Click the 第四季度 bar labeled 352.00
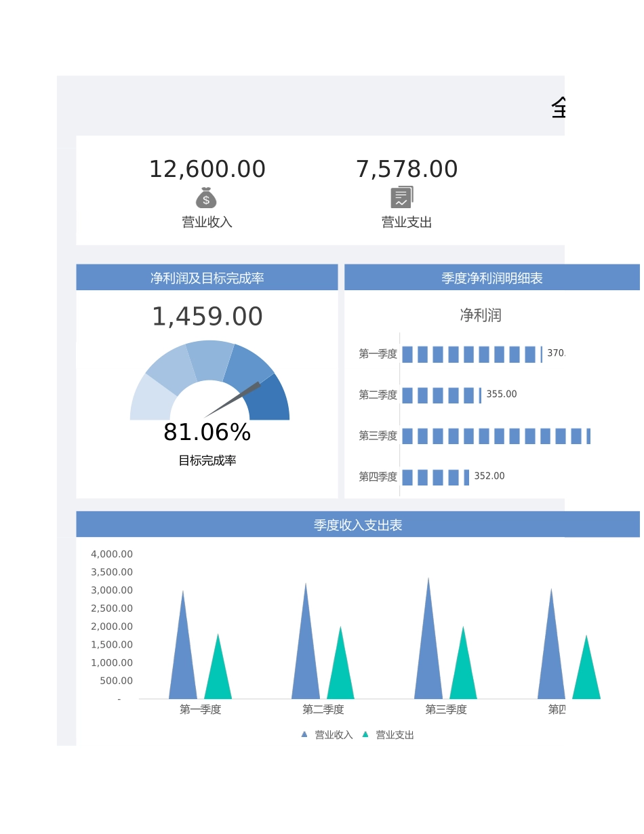This screenshot has height=834, width=644. 435,477
